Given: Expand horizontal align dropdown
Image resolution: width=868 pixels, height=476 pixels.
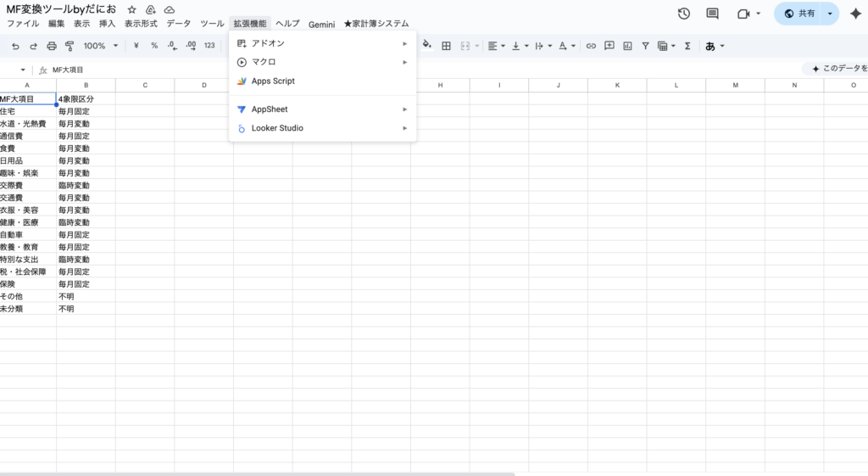Looking at the screenshot, I should coord(496,46).
